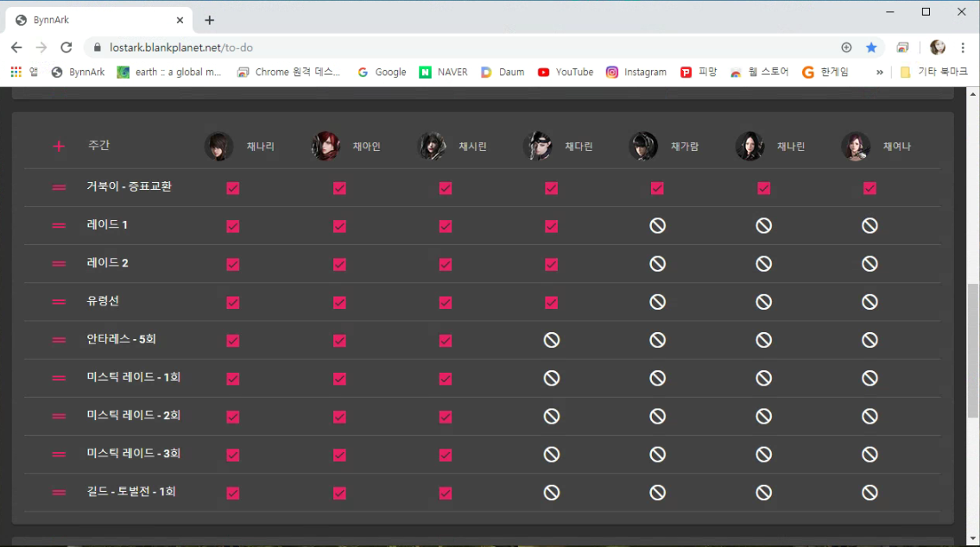Click the disabled icon for 미스틱 레이드 - 1회 under 채가람
This screenshot has height=547, width=980.
(657, 378)
